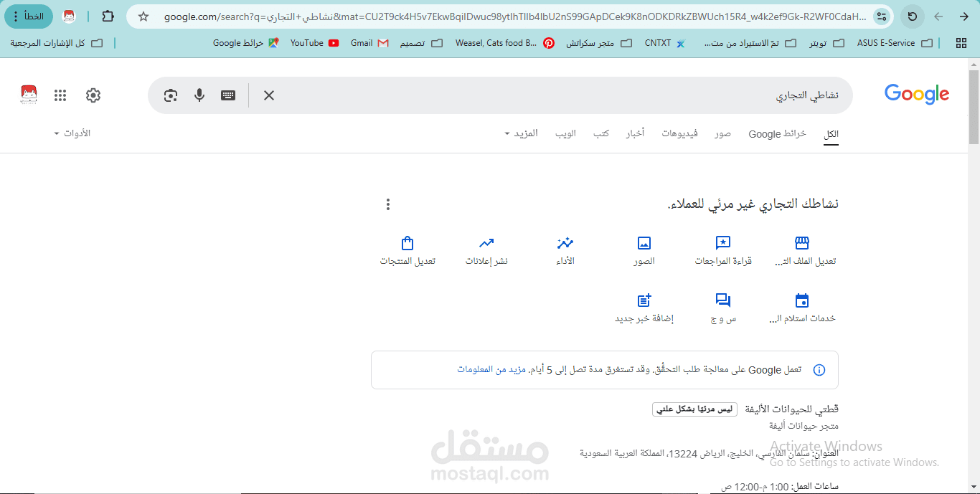Open the Performance sparkline icon

565,243
